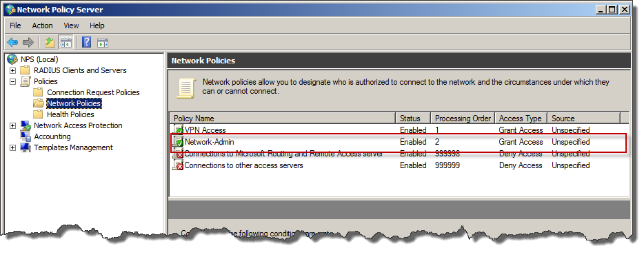Viewport: 644px width, 257px height.
Task: Toggle the Show/Hide Action Pane icon
Action: coord(102,42)
